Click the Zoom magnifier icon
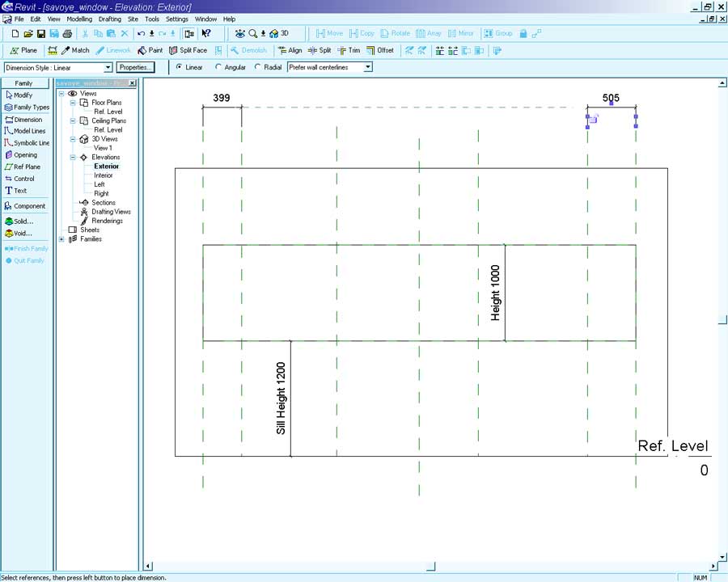Screen dimensions: 728x582 click(252, 33)
